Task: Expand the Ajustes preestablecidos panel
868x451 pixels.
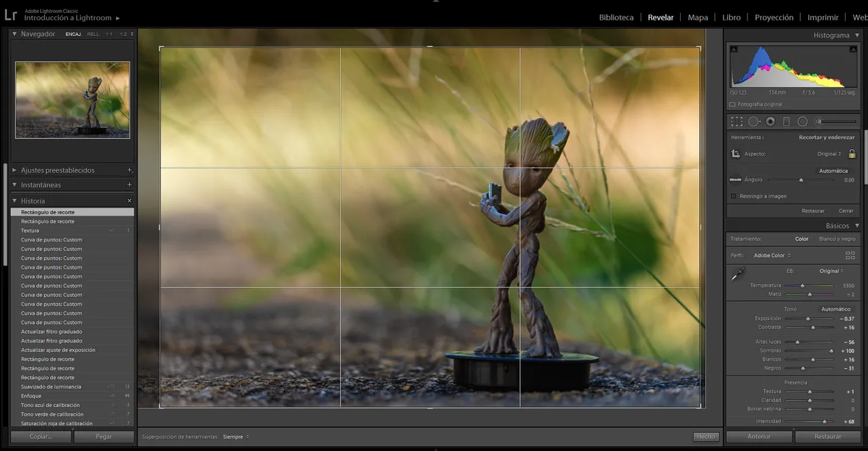Action: pos(14,170)
